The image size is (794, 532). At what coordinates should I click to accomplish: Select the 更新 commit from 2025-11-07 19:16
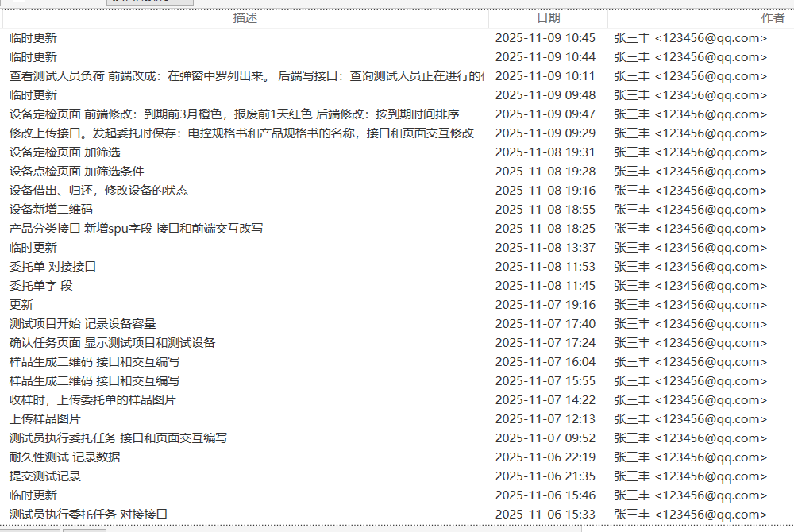coord(21,305)
